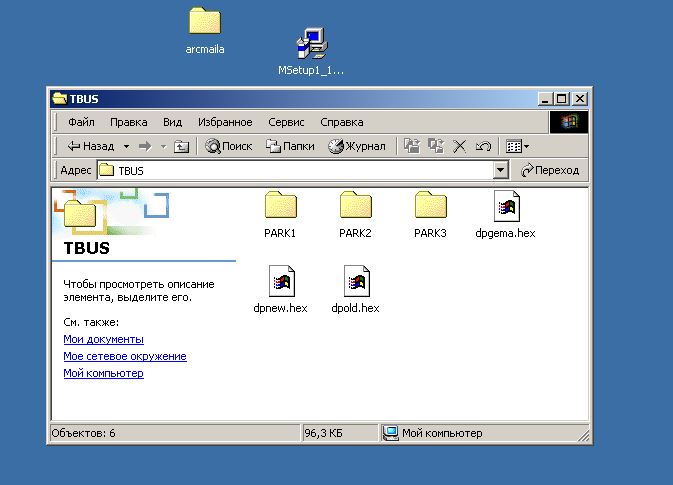
Task: Click the Переход go button
Action: click(x=550, y=170)
